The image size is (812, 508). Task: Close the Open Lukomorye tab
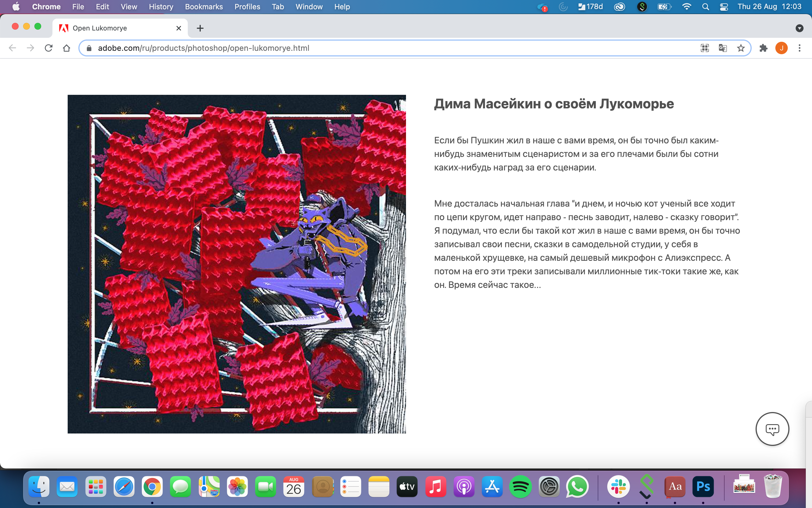pos(179,28)
